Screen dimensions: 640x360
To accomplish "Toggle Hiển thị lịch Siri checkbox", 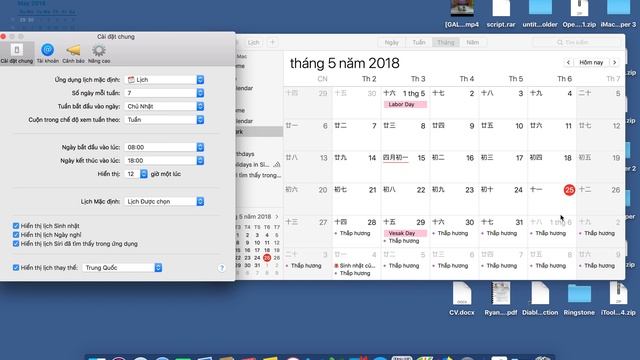I will [16, 244].
